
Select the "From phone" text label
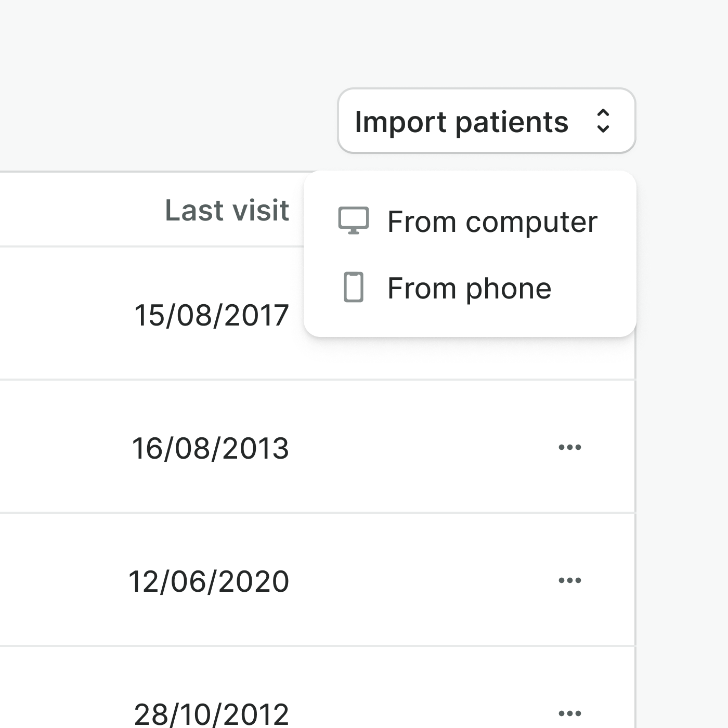(469, 288)
